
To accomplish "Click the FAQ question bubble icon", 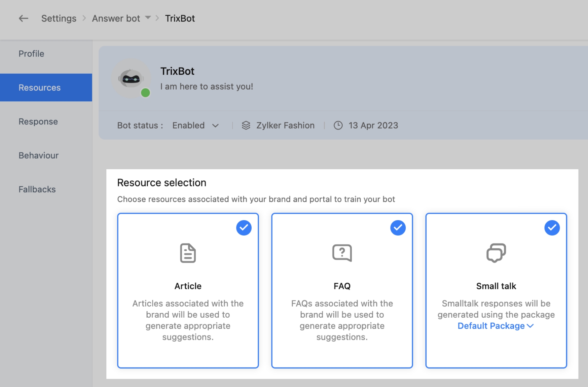I will (342, 253).
